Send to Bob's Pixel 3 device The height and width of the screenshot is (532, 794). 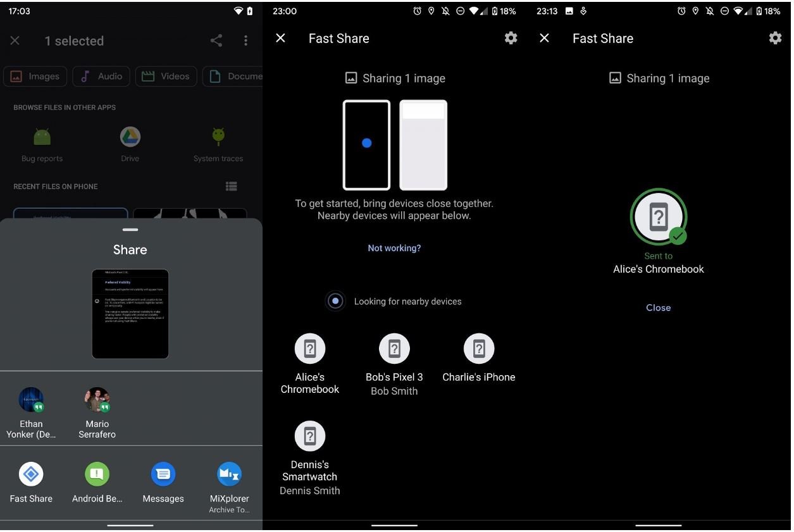[394, 349]
